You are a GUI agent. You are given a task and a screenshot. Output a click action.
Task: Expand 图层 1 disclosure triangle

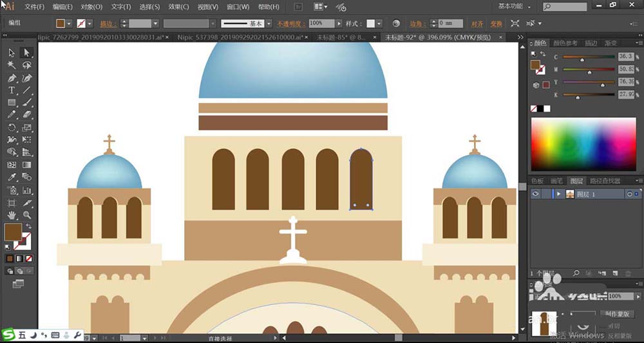tap(559, 194)
